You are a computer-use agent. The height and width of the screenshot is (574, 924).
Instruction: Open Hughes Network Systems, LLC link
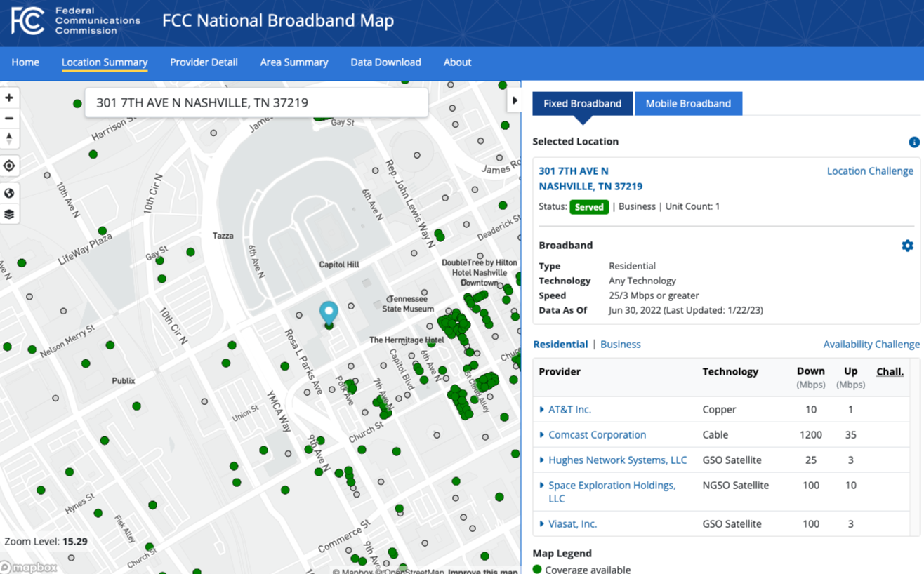pyautogui.click(x=617, y=460)
